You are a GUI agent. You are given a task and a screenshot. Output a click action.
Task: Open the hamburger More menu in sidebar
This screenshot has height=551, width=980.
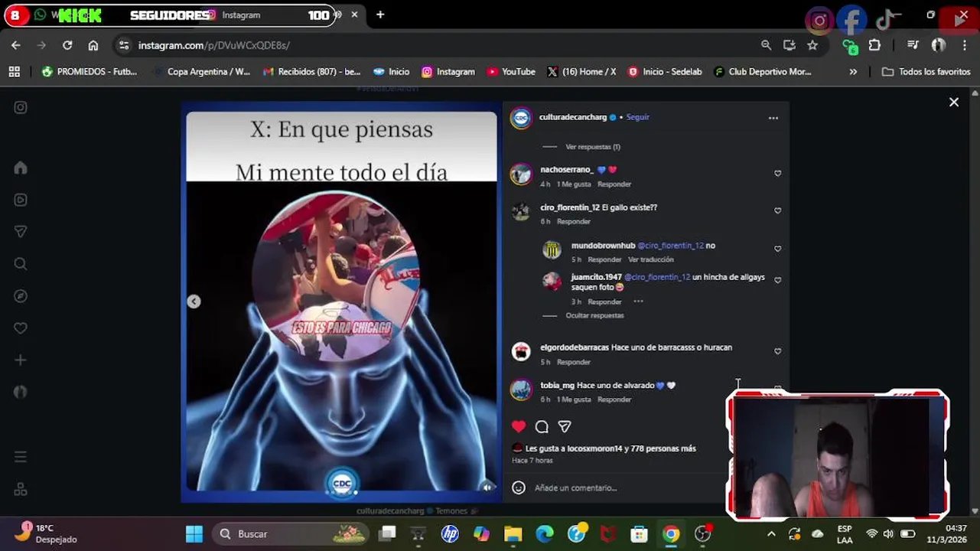pyautogui.click(x=21, y=457)
